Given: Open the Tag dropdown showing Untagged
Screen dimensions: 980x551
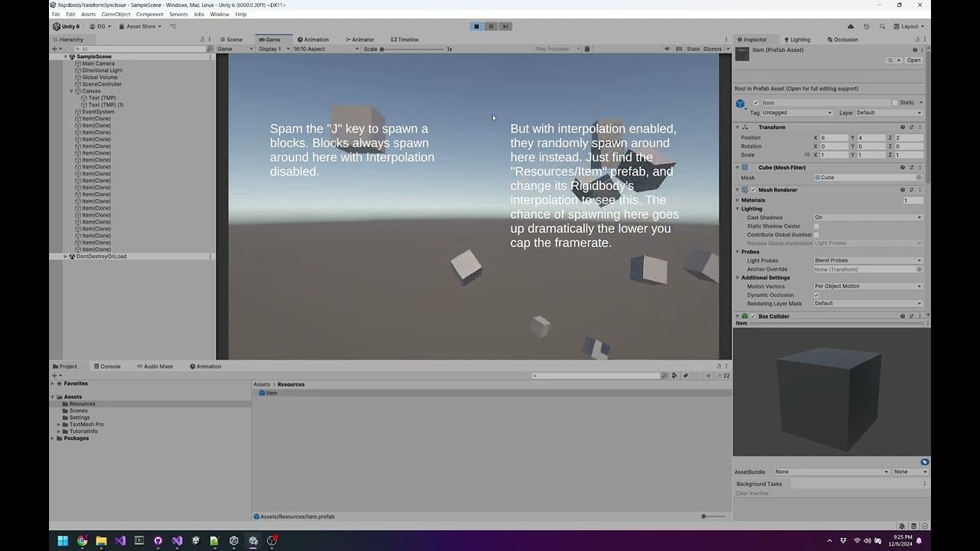Looking at the screenshot, I should tap(796, 112).
